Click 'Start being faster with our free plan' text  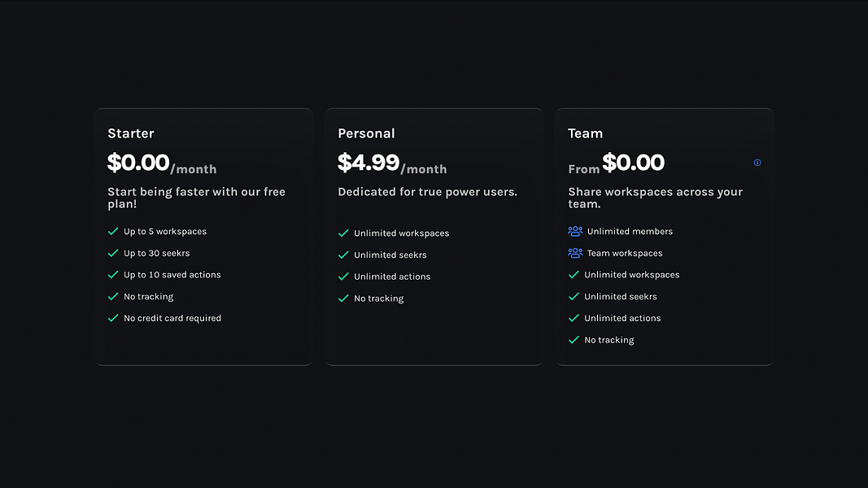(197, 198)
